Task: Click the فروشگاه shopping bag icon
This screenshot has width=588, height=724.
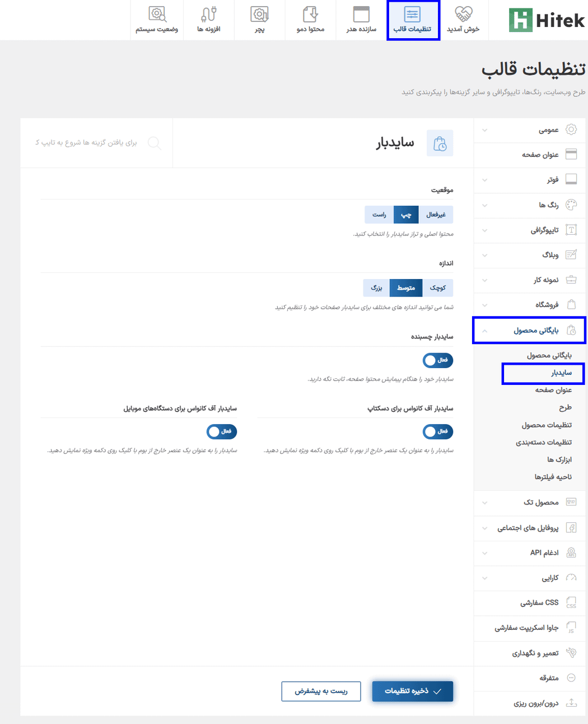Action: click(x=571, y=304)
